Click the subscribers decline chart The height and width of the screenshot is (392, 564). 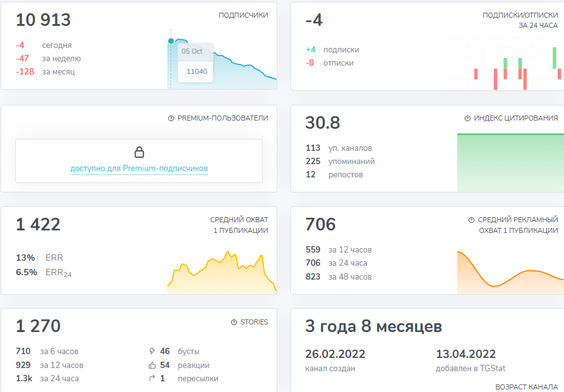coord(246,69)
